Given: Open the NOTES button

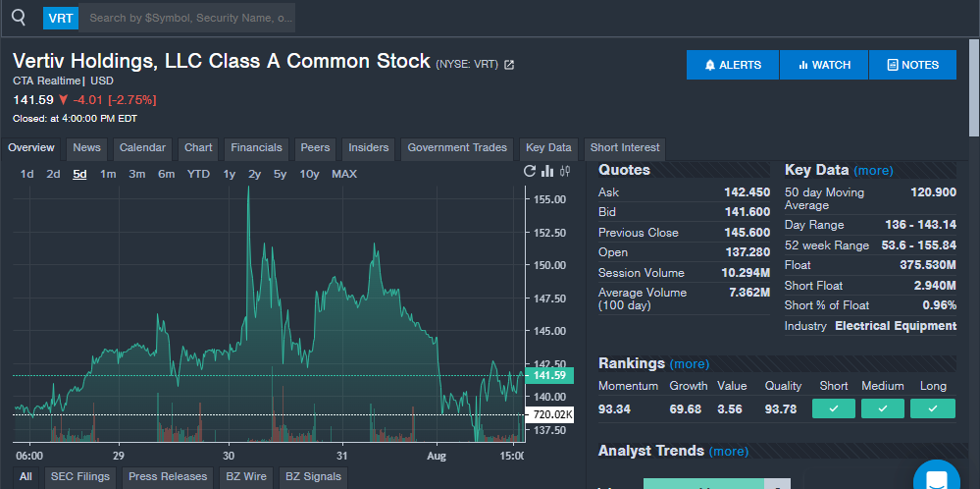Looking at the screenshot, I should click(x=912, y=65).
